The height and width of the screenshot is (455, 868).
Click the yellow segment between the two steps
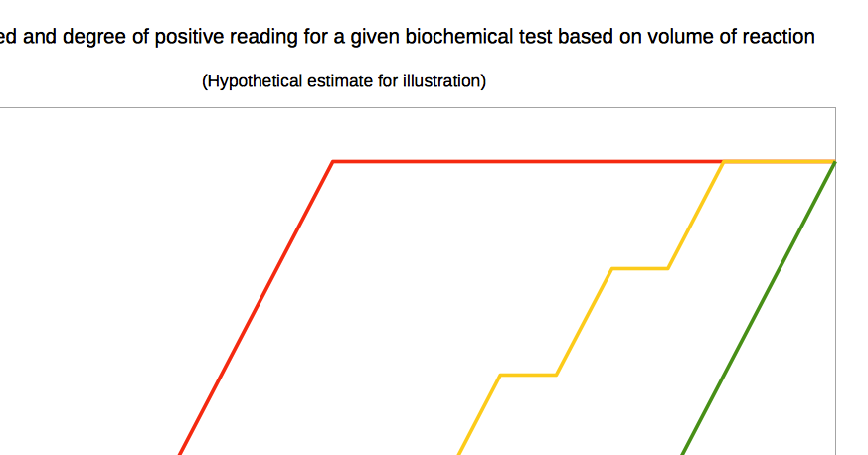584,322
